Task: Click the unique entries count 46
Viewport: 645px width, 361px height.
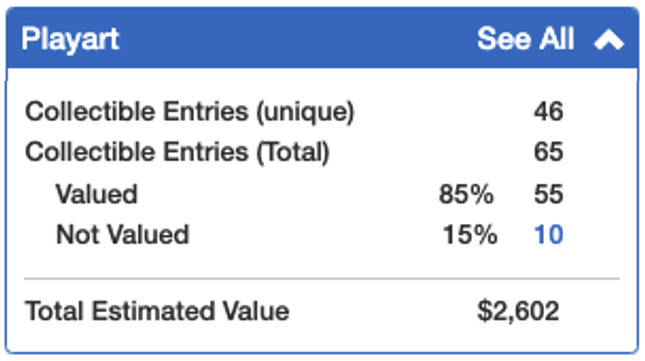Action: 548,111
